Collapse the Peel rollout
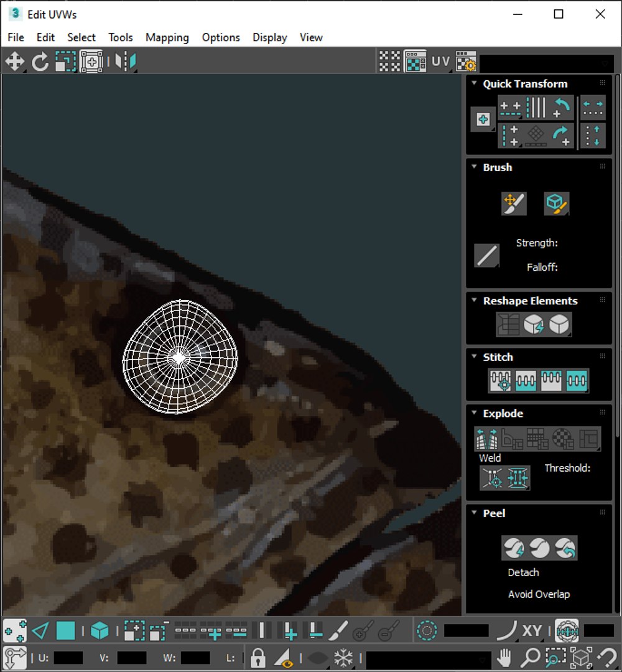This screenshot has width=622, height=672. [474, 513]
